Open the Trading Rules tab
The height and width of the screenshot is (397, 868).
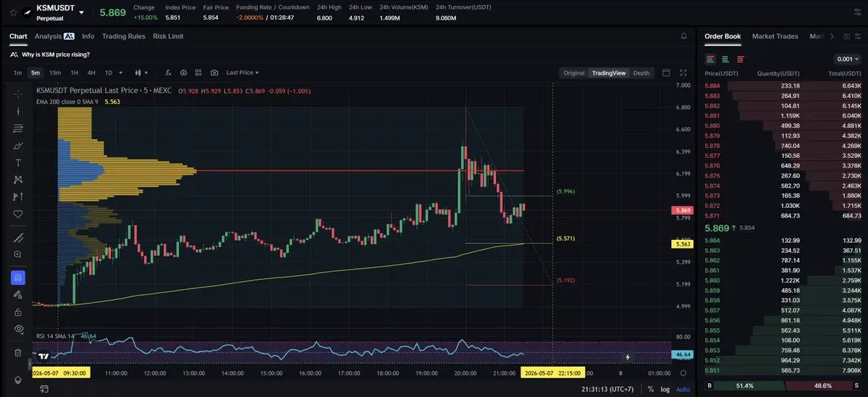tap(124, 36)
